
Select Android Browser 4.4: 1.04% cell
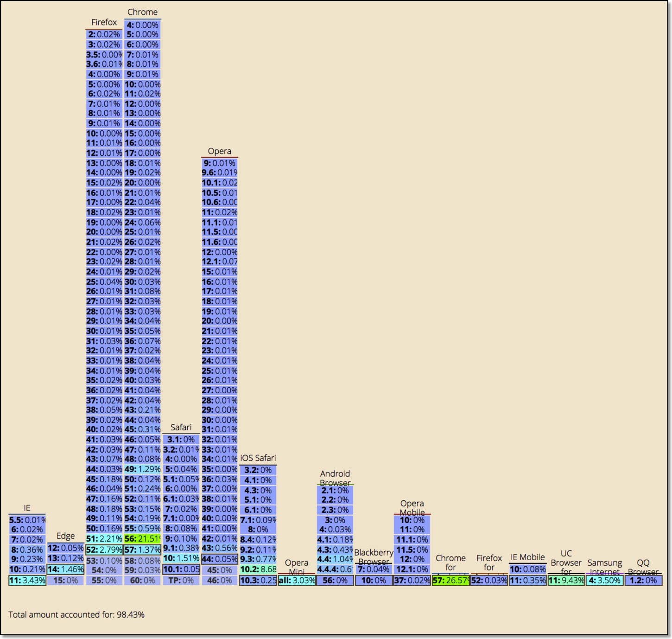[x=335, y=559]
